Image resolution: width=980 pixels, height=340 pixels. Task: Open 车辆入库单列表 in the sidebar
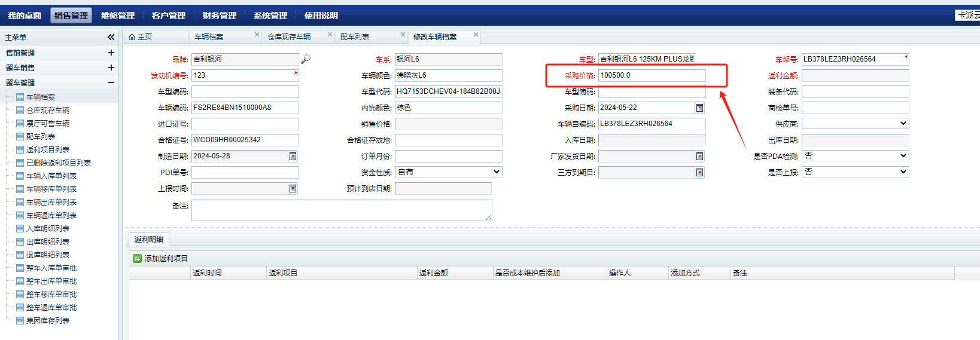coord(51,176)
